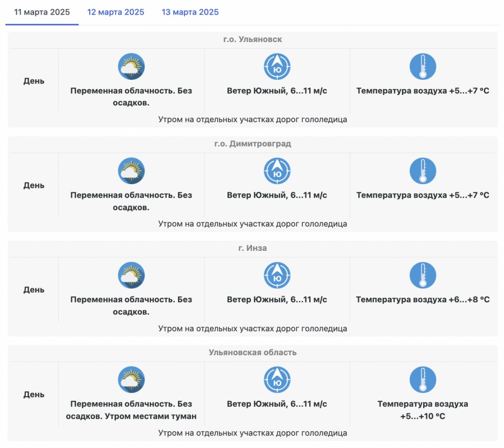Click the wind compass icon for Димитровград

(277, 171)
